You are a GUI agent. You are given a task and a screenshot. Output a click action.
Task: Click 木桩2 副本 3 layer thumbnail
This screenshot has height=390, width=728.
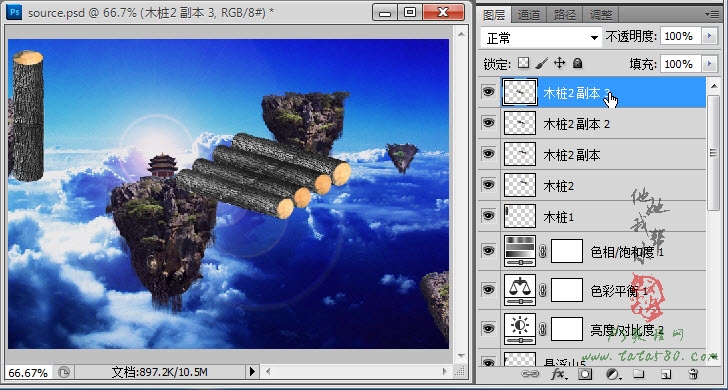click(x=520, y=92)
